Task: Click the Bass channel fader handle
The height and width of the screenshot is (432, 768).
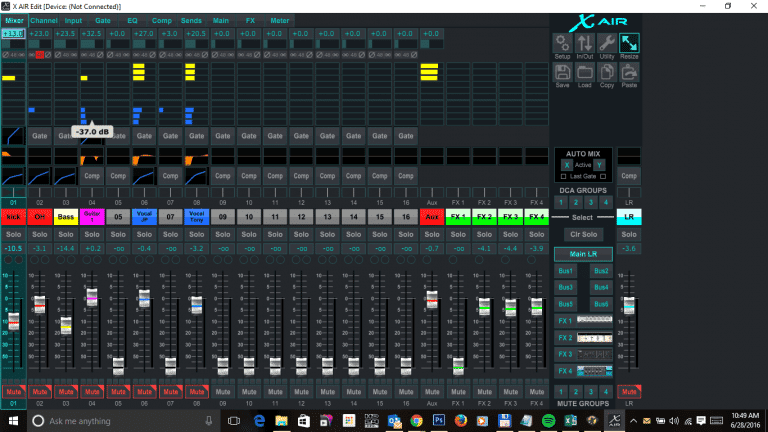Action: pos(66,326)
